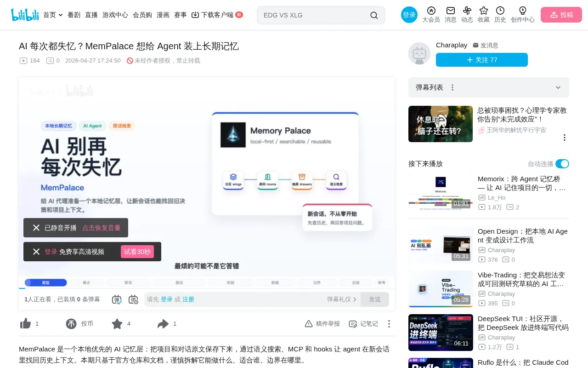Click the video progress bar under the player
Viewport: 588px width, 368px height.
point(207,288)
